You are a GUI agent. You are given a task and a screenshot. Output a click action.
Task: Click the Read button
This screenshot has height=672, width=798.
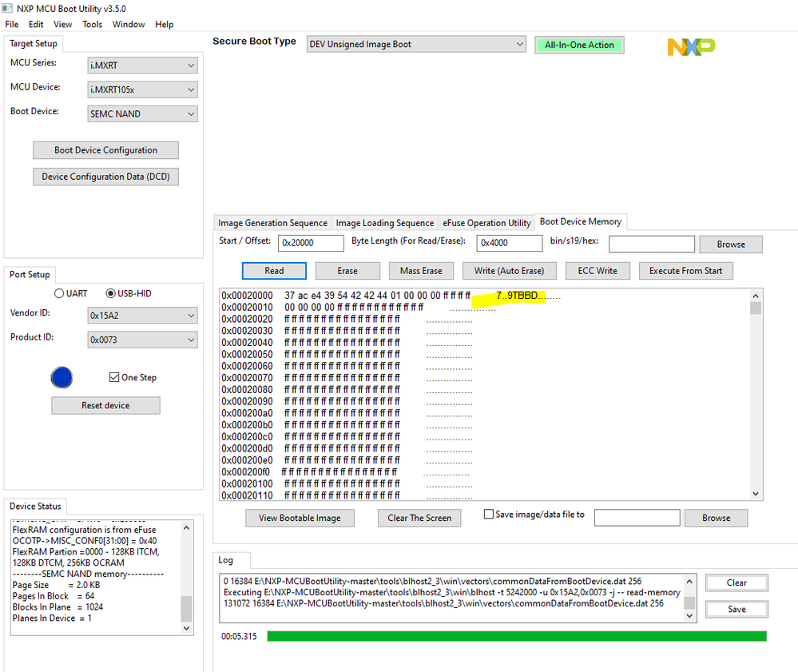click(274, 271)
